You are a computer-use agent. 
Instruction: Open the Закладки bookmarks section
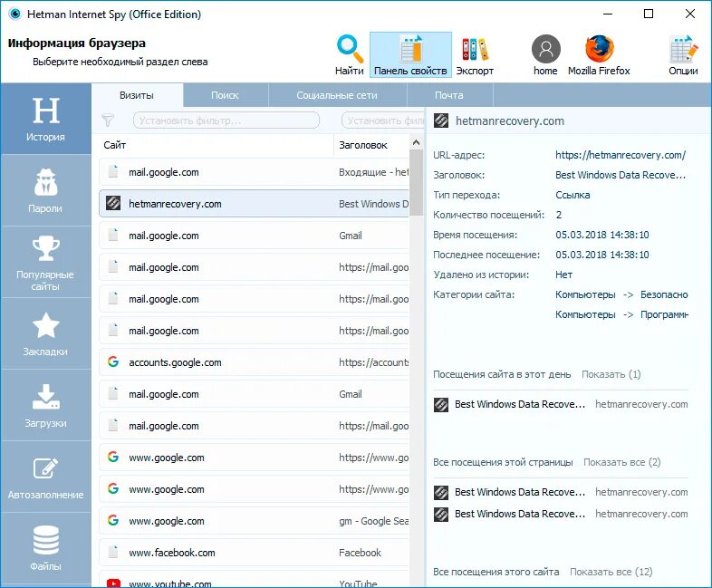(46, 333)
